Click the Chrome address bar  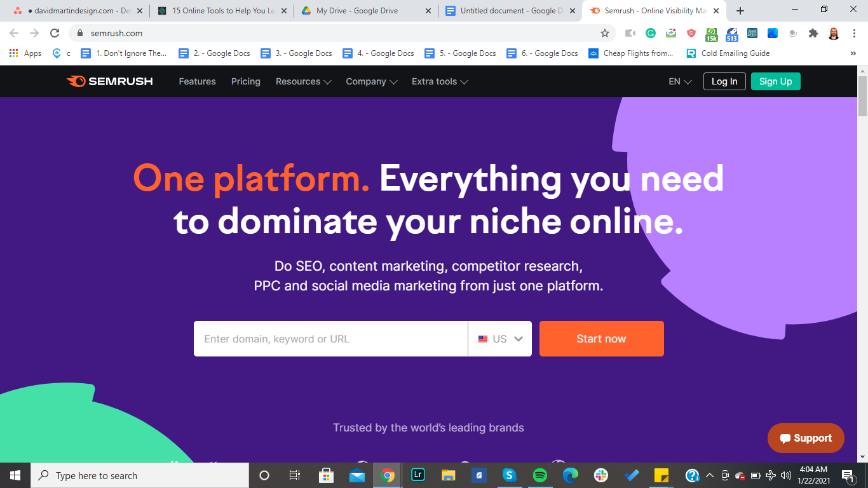[343, 33]
